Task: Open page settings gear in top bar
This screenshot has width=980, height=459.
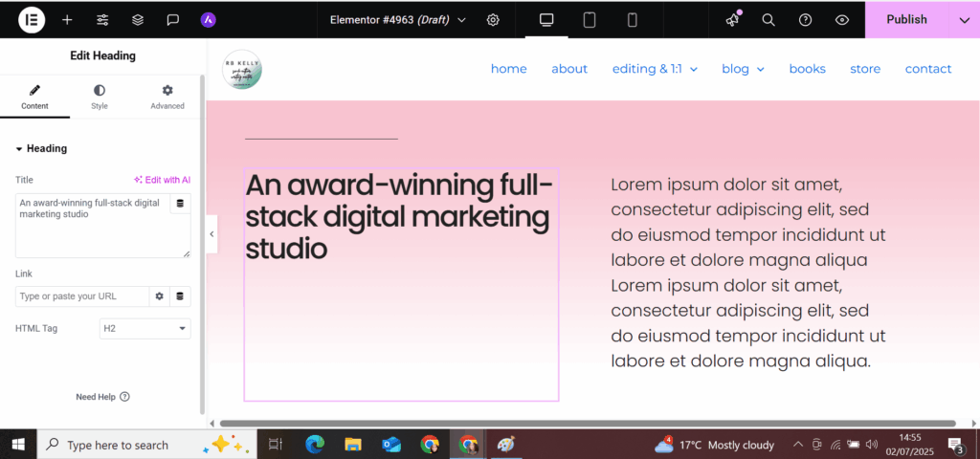Action: point(493,20)
